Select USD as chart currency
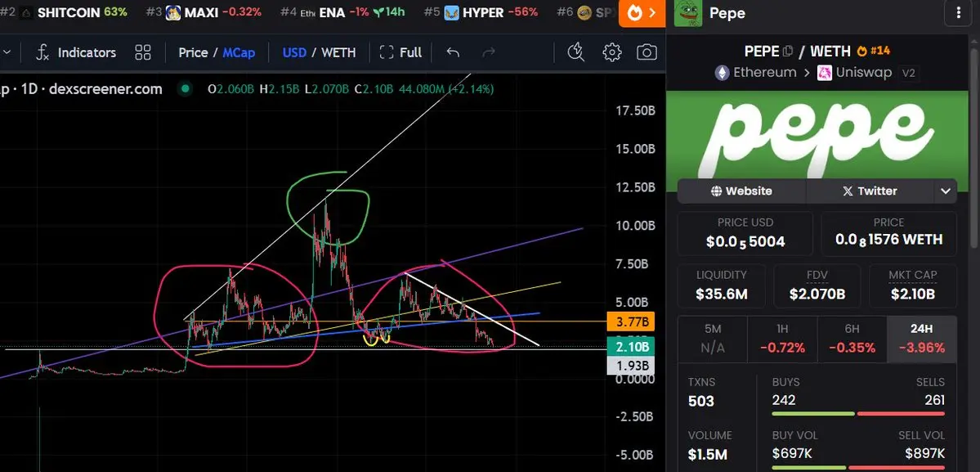Image resolution: width=980 pixels, height=472 pixels. click(294, 52)
